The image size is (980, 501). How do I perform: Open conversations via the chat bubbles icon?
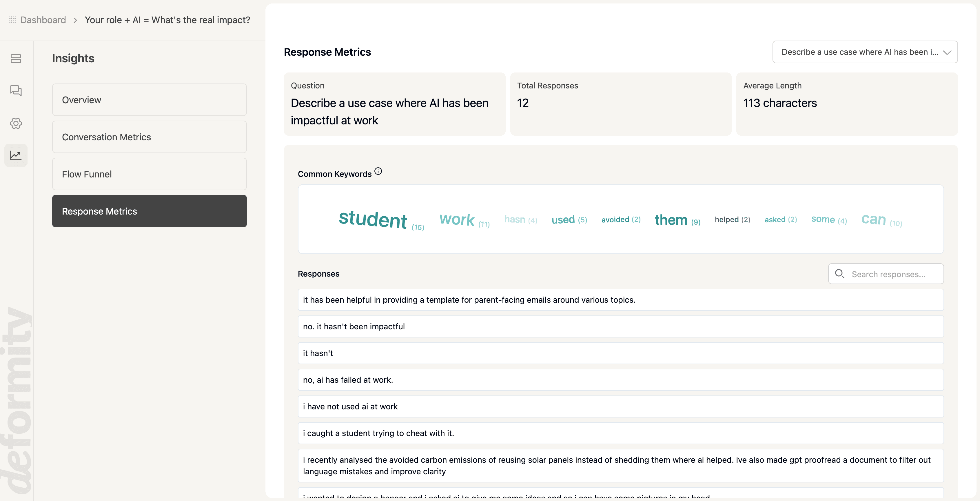pyautogui.click(x=16, y=91)
